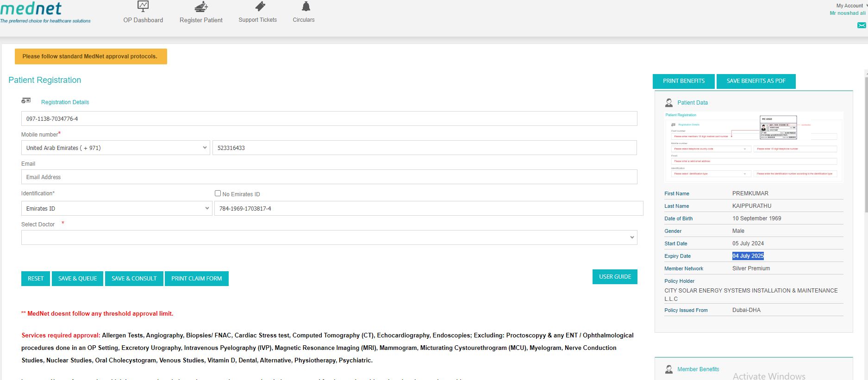Image resolution: width=868 pixels, height=380 pixels.
Task: Open the Support Tickets ticket icon
Action: 260,6
